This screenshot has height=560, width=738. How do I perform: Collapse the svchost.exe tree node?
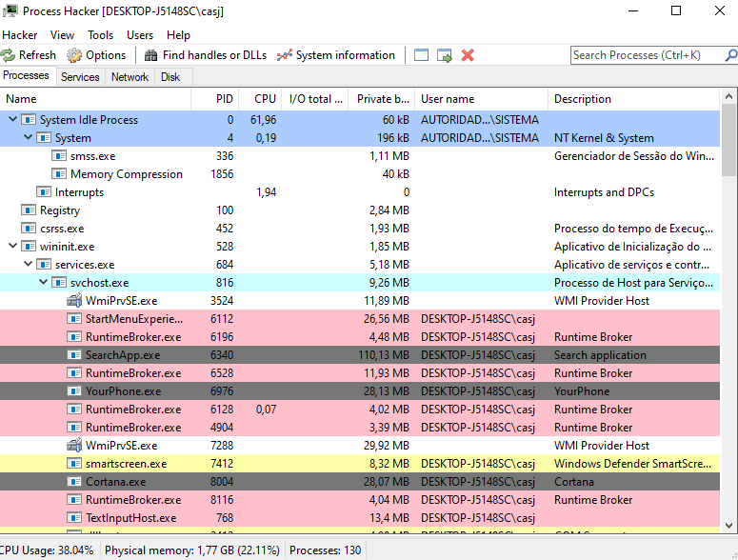pos(43,282)
